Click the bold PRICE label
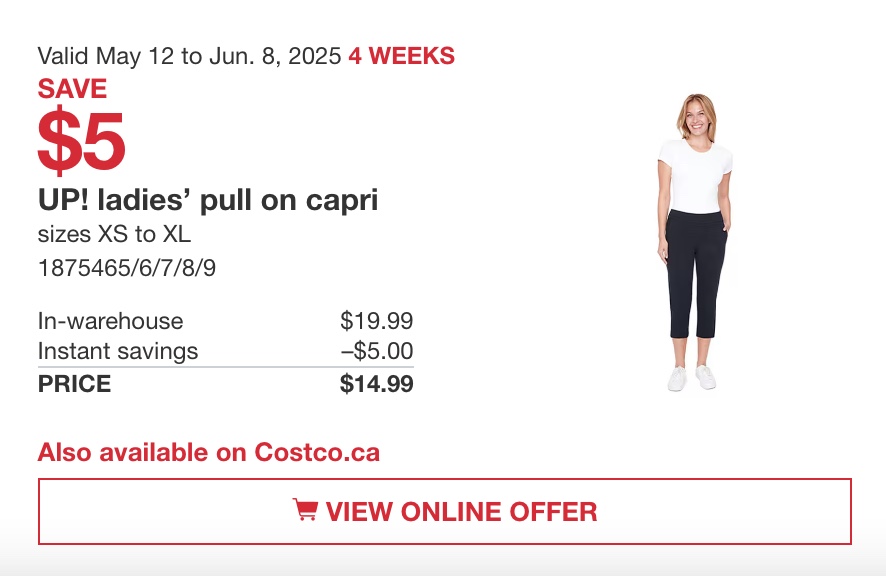This screenshot has width=886, height=576. pos(75,384)
